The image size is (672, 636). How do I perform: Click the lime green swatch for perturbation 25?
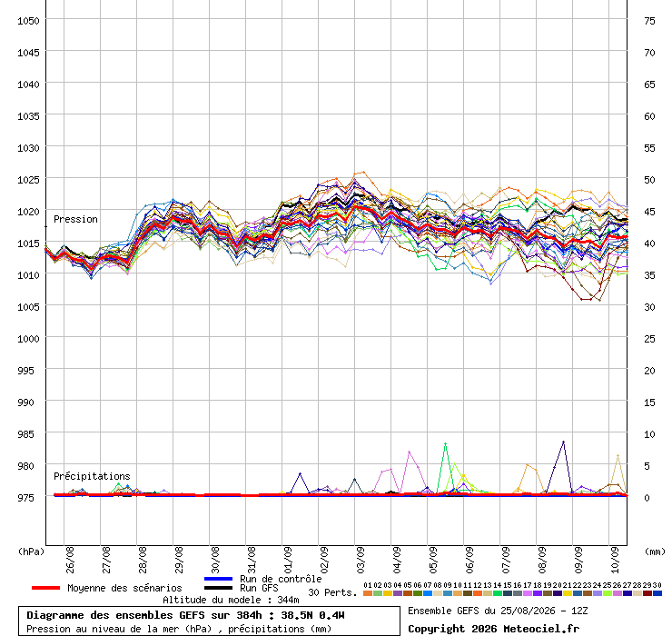click(608, 593)
